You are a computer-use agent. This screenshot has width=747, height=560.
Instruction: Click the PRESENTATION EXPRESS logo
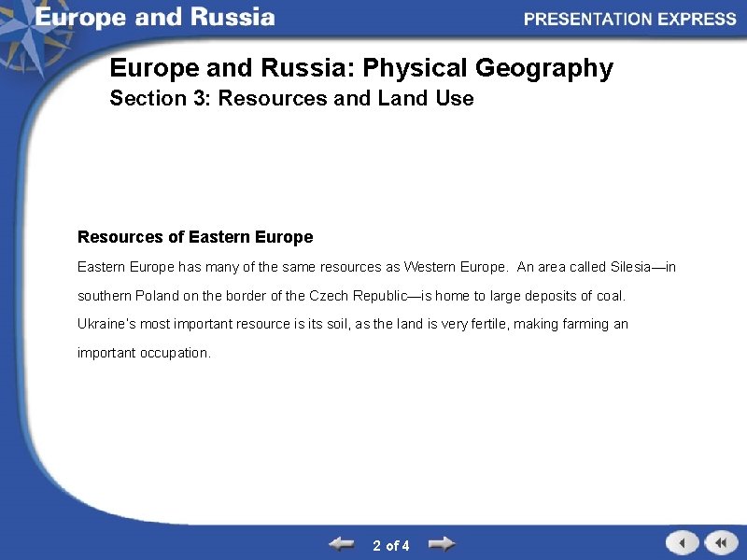[x=631, y=17]
